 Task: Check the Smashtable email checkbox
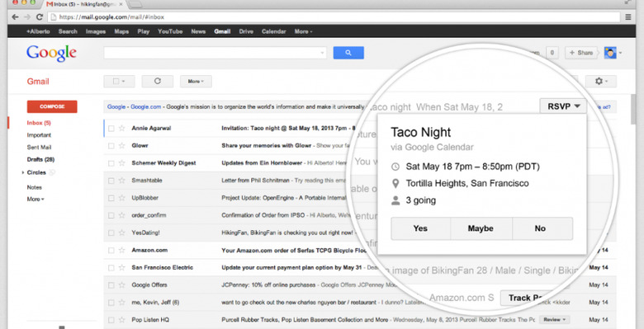point(111,181)
